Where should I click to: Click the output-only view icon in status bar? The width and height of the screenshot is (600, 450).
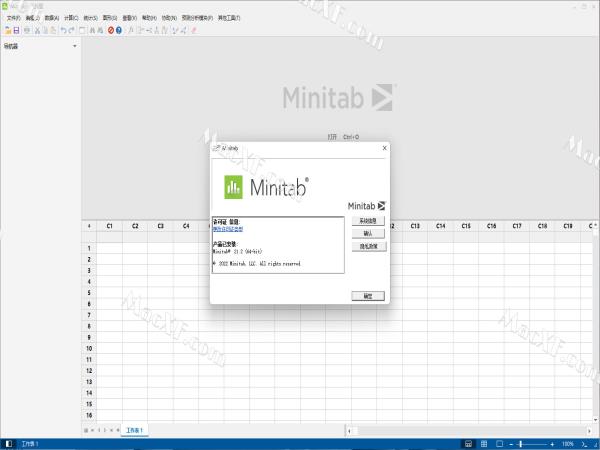click(x=499, y=444)
